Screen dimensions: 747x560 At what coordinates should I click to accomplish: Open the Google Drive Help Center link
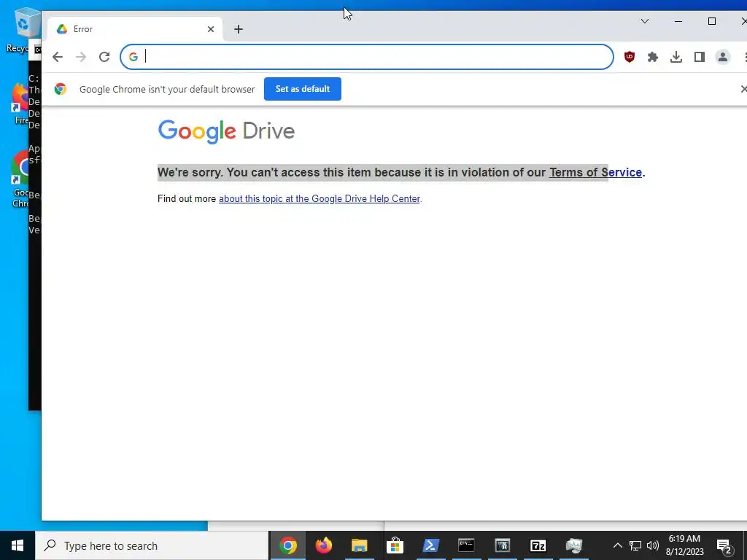pos(320,198)
